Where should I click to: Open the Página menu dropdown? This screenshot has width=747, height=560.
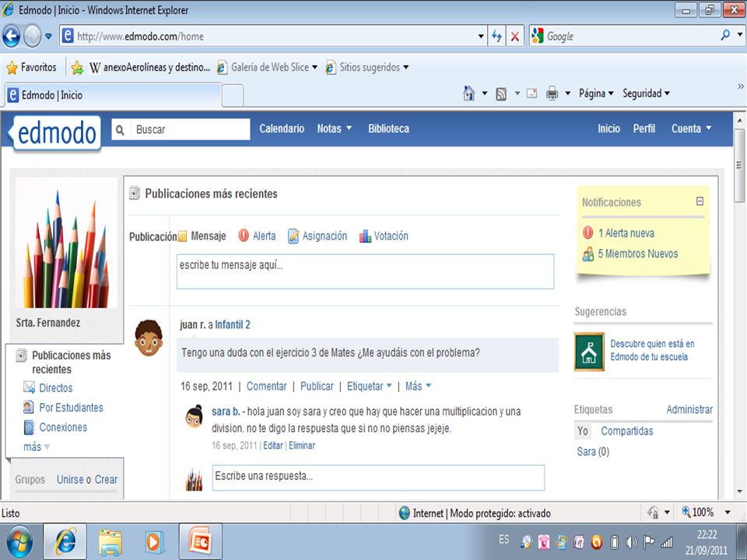point(596,93)
